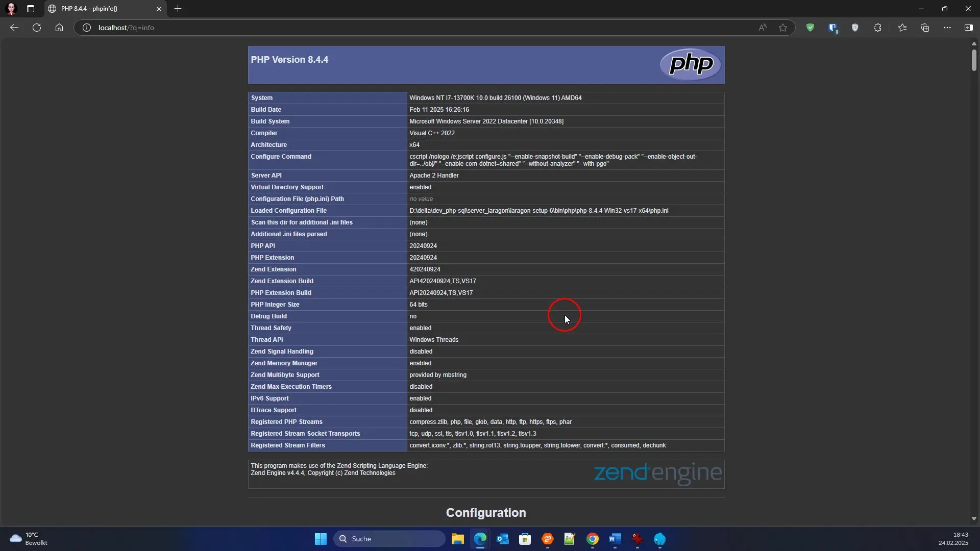Open the Collections panel

[925, 28]
